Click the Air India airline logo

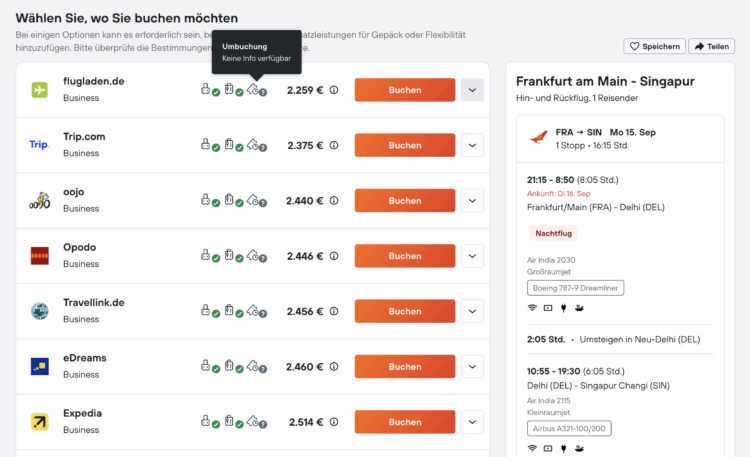tap(537, 138)
